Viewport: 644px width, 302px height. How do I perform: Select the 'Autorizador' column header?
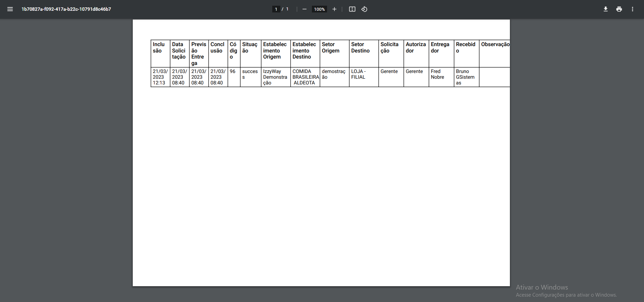click(x=416, y=53)
